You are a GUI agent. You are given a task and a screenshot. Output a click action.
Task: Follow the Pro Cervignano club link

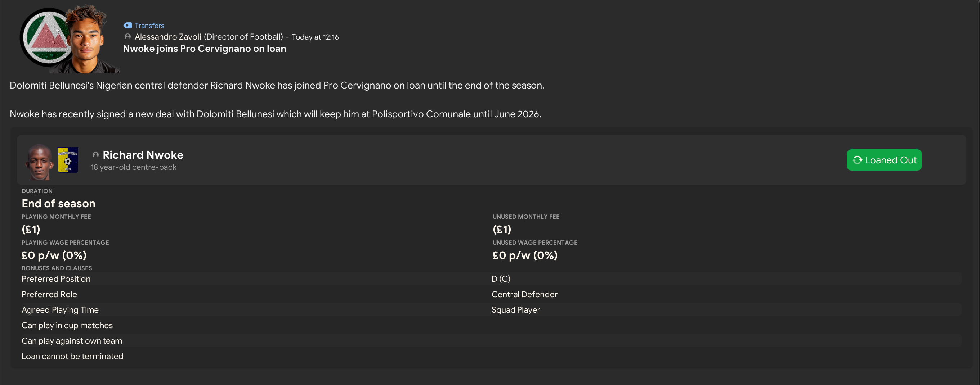pyautogui.click(x=357, y=86)
